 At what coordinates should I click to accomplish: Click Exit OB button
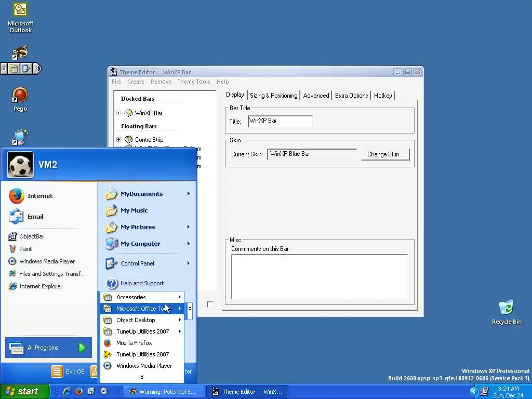coord(68,371)
